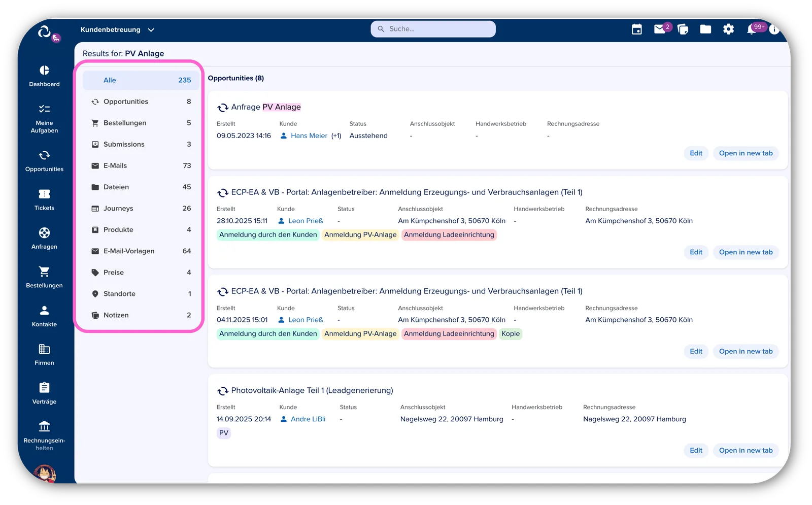The width and height of the screenshot is (812, 505).
Task: Click the Opportunities (8) section heading
Action: click(236, 78)
